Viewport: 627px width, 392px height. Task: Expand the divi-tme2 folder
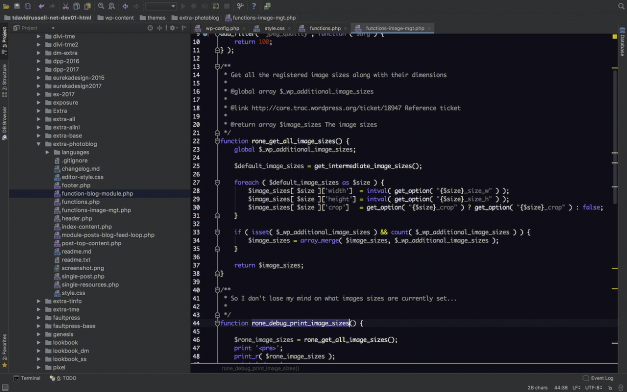tap(39, 45)
